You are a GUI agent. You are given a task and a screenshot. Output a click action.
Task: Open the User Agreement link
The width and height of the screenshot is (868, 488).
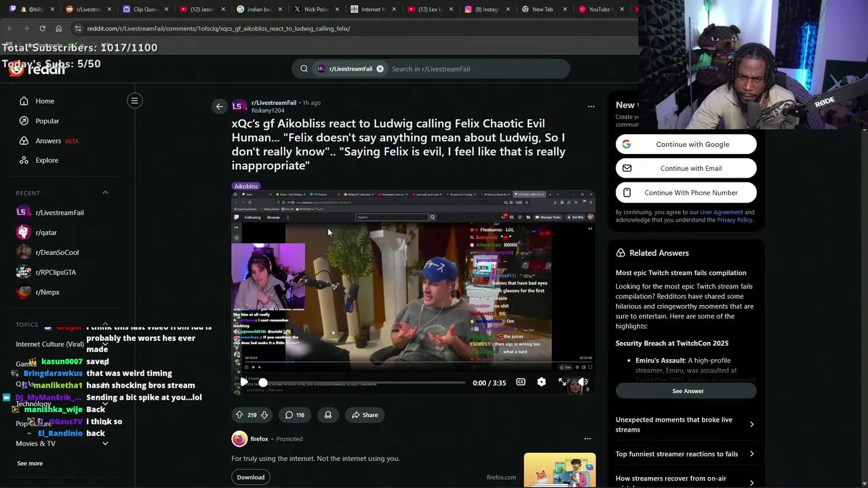click(x=722, y=212)
